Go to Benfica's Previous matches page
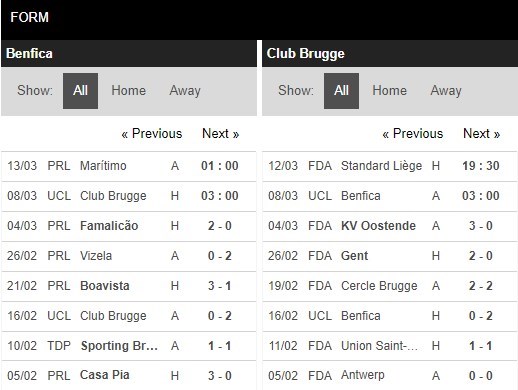Screen dimensions: 518x390 pos(152,134)
